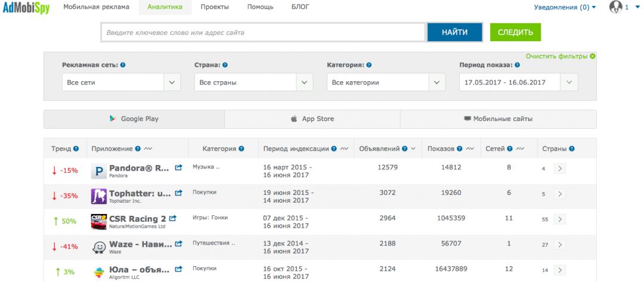The height and width of the screenshot is (282, 644).
Task: Select the Аналитика menu item
Action: pyautogui.click(x=165, y=7)
